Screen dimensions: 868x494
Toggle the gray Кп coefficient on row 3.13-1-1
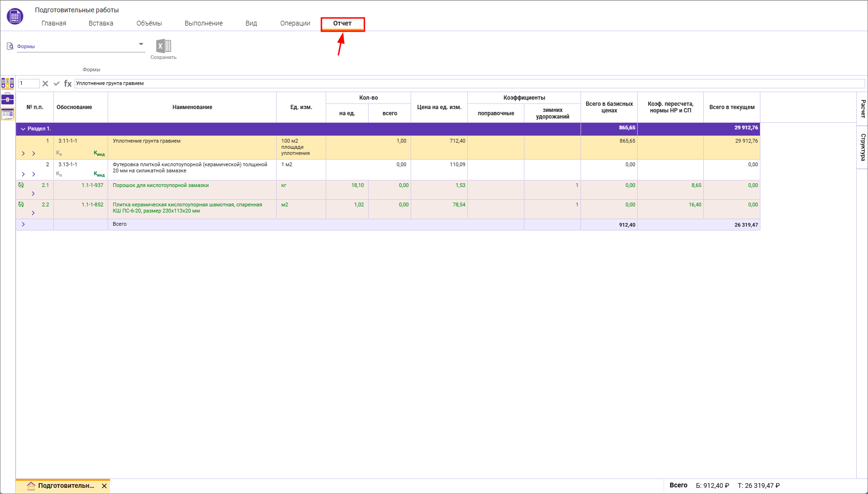pos(59,174)
